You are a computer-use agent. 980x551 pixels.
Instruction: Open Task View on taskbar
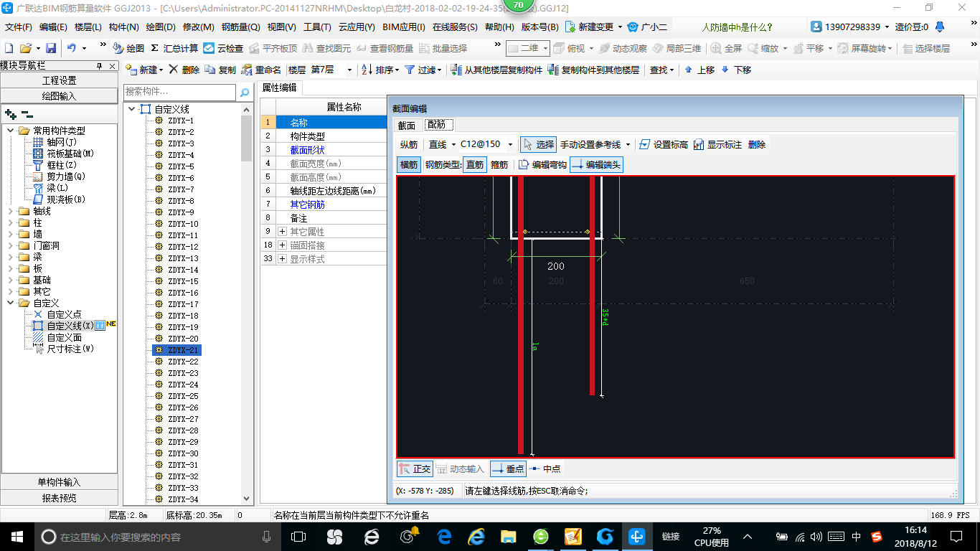(298, 536)
